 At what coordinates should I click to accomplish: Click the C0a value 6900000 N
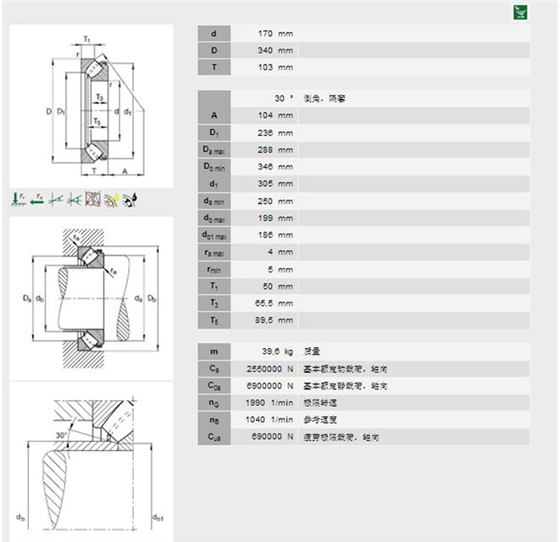(270, 386)
